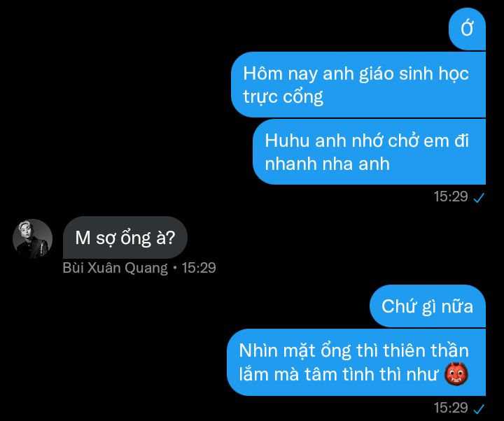The height and width of the screenshot is (421, 504).
Task: Select the "M sợ ổng à?" received message
Action: [x=125, y=237]
